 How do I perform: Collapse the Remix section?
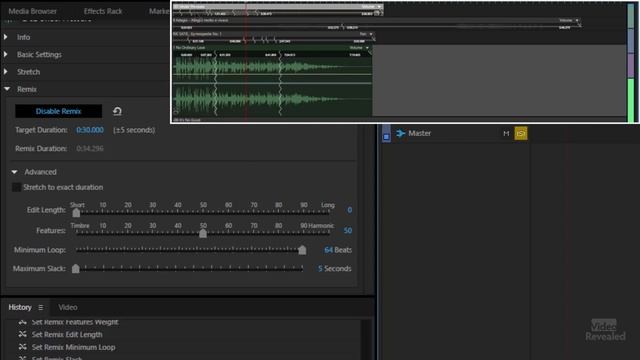(x=7, y=89)
